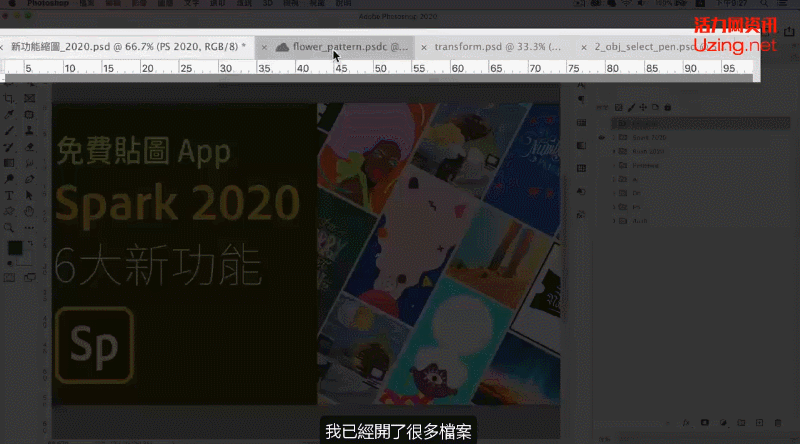Image resolution: width=800 pixels, height=444 pixels.
Task: Click the Sp logo on the canvas
Action: pos(95,345)
